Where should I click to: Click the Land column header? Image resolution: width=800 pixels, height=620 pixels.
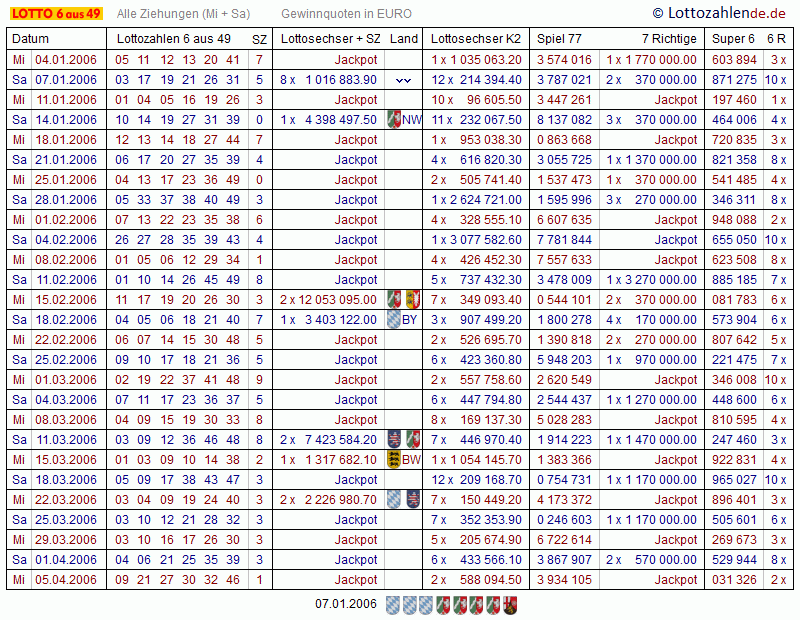[404, 39]
